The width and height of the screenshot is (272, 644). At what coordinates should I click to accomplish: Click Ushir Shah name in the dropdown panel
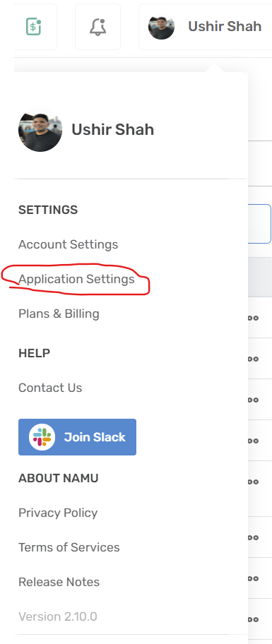pyautogui.click(x=113, y=129)
